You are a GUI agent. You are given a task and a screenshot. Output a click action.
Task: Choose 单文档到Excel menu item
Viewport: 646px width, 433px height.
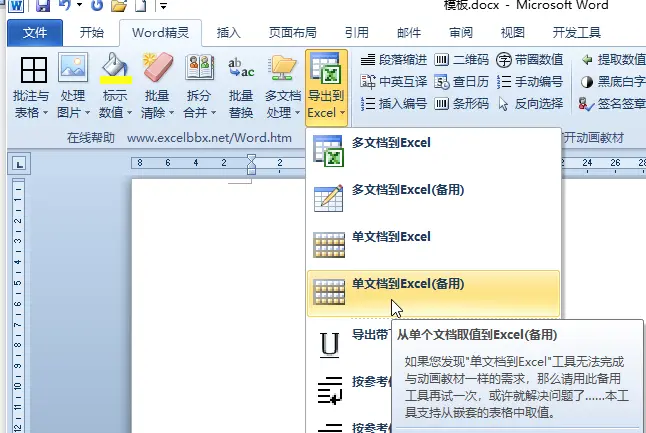pyautogui.click(x=433, y=245)
